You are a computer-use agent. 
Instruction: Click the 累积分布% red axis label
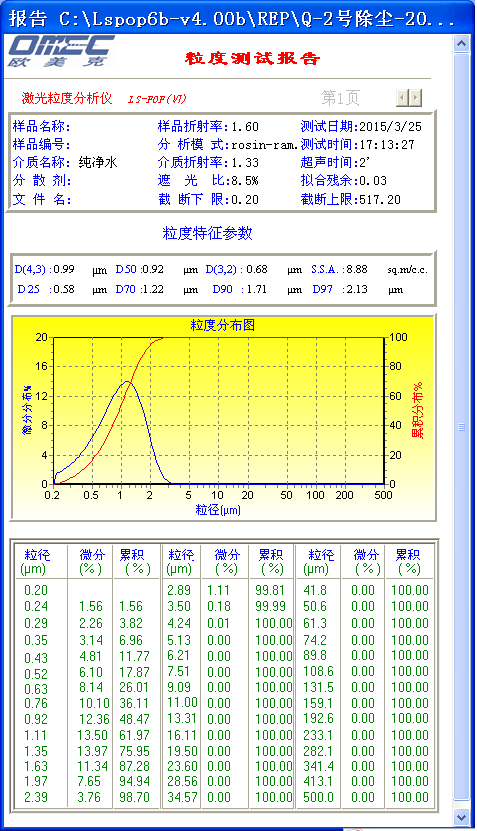tap(418, 410)
